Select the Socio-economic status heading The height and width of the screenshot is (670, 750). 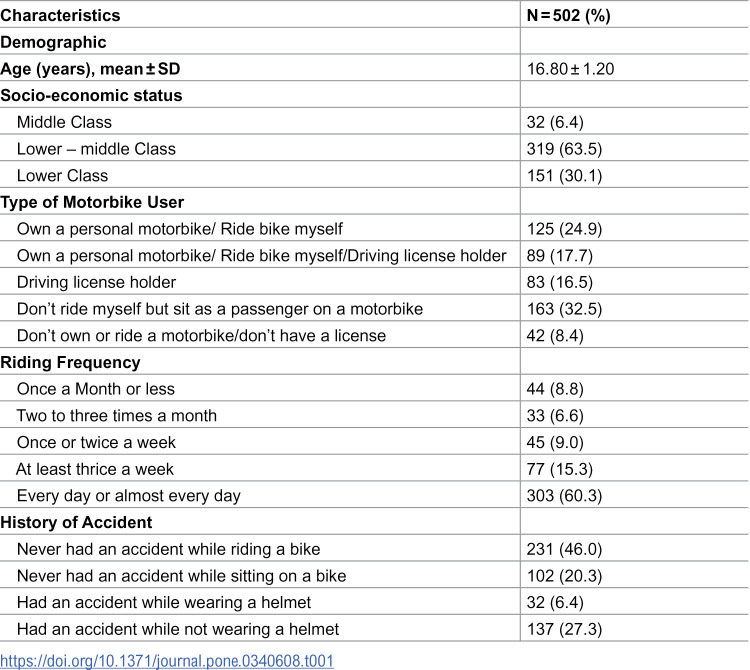point(91,95)
